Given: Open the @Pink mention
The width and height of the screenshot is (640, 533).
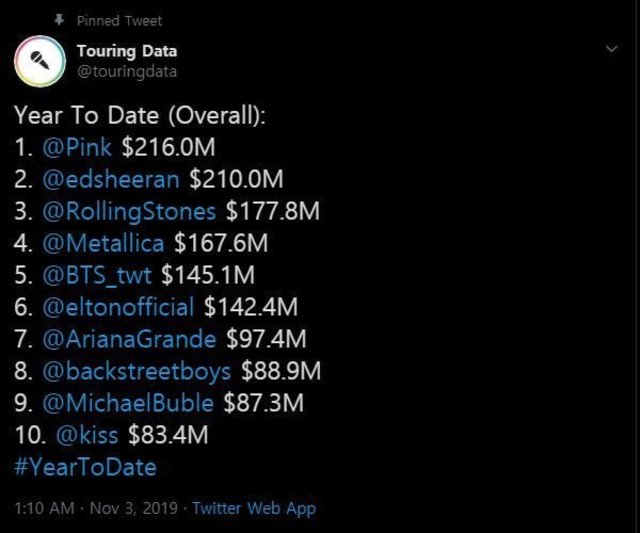Looking at the screenshot, I should tap(79, 149).
